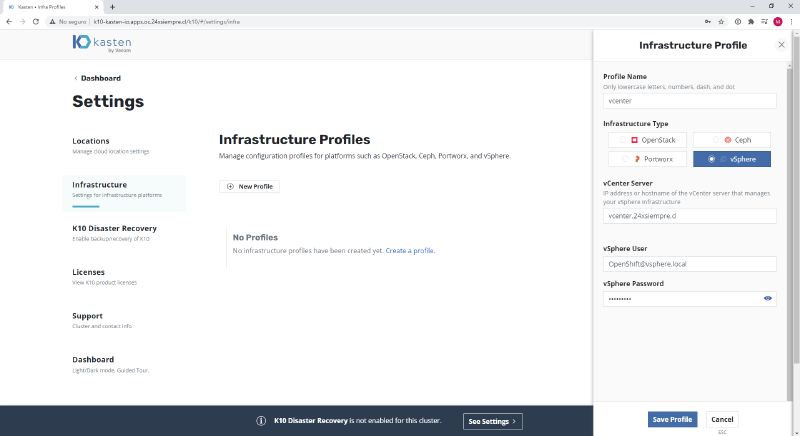Screen dimensions: 800x436
Task: Focus the Profile Name field
Action: 689,100
